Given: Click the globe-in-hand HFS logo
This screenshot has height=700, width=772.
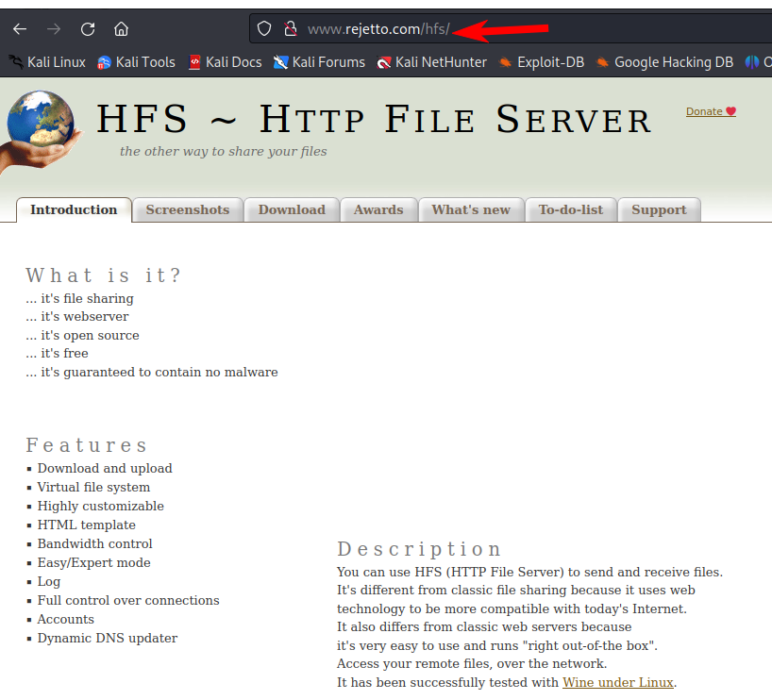Looking at the screenshot, I should (x=41, y=130).
